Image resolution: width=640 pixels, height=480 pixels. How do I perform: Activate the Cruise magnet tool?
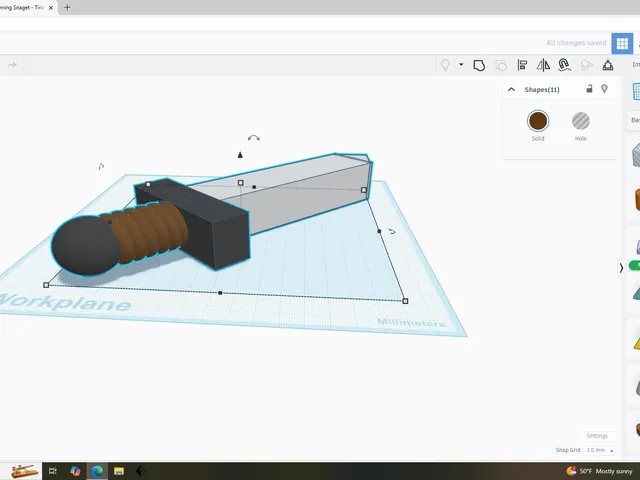tap(564, 65)
